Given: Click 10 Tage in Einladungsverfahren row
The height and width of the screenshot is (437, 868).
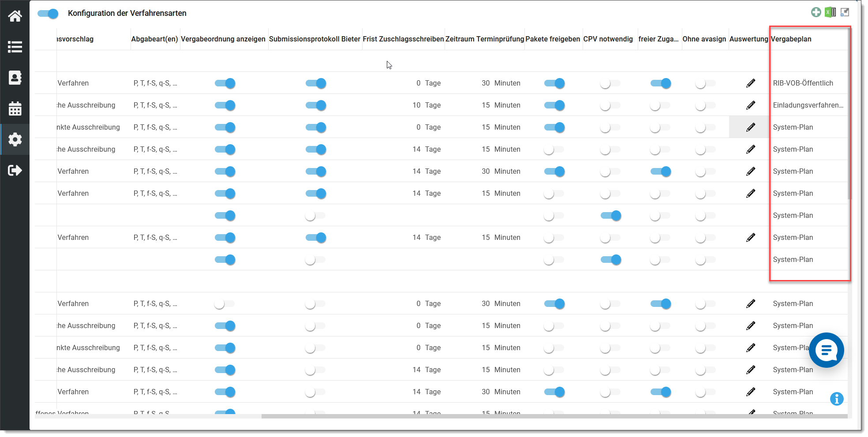Looking at the screenshot, I should (x=427, y=105).
